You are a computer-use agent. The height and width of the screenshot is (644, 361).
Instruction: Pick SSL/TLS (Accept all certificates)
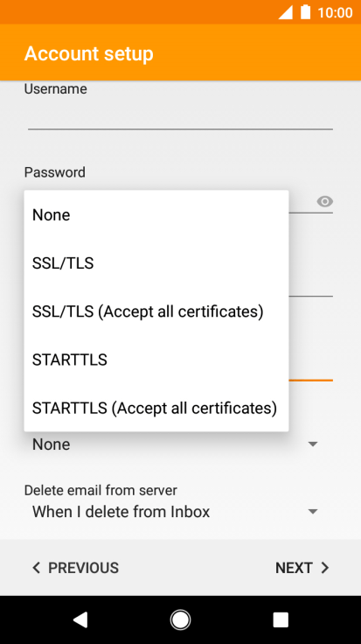(x=156, y=311)
